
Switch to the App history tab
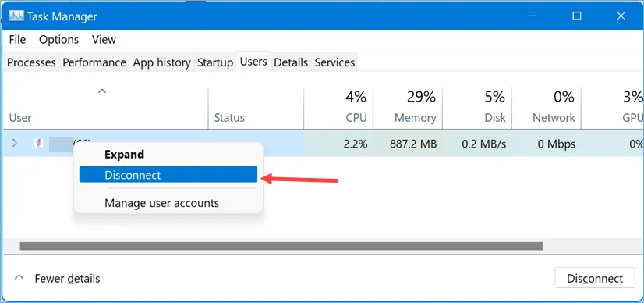(x=162, y=62)
